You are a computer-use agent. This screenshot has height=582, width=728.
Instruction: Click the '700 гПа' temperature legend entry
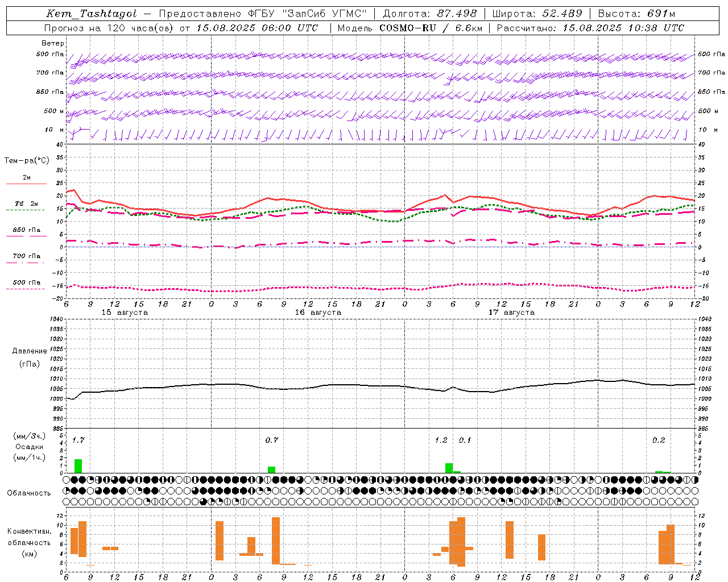pyautogui.click(x=26, y=256)
